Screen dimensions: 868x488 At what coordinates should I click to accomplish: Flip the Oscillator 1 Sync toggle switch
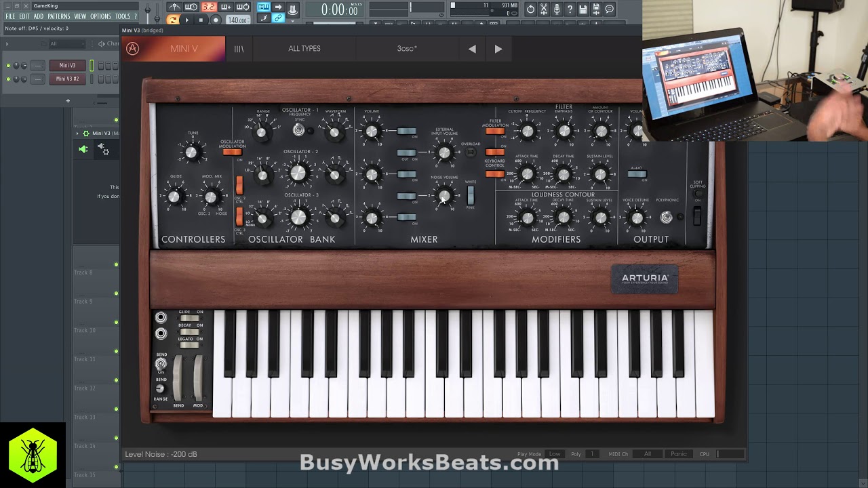tap(298, 130)
